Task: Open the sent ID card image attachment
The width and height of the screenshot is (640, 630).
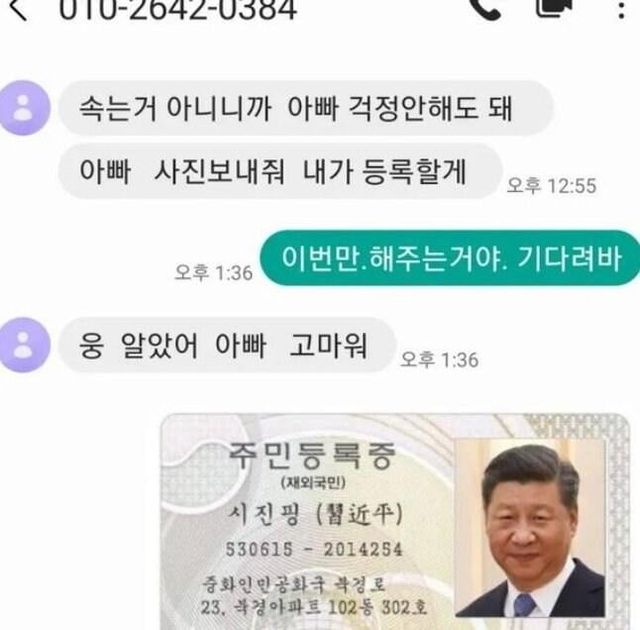Action: coord(395,522)
